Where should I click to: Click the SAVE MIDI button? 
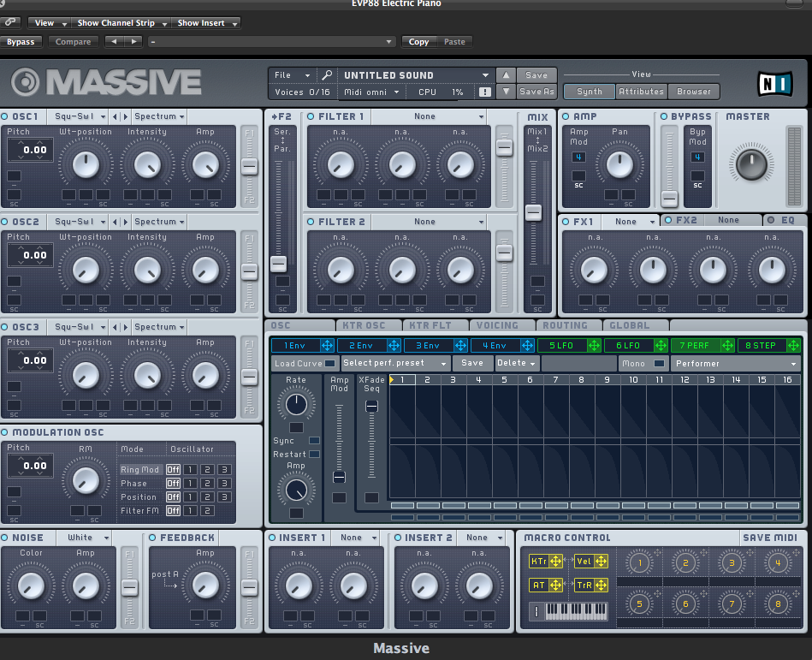point(770,538)
